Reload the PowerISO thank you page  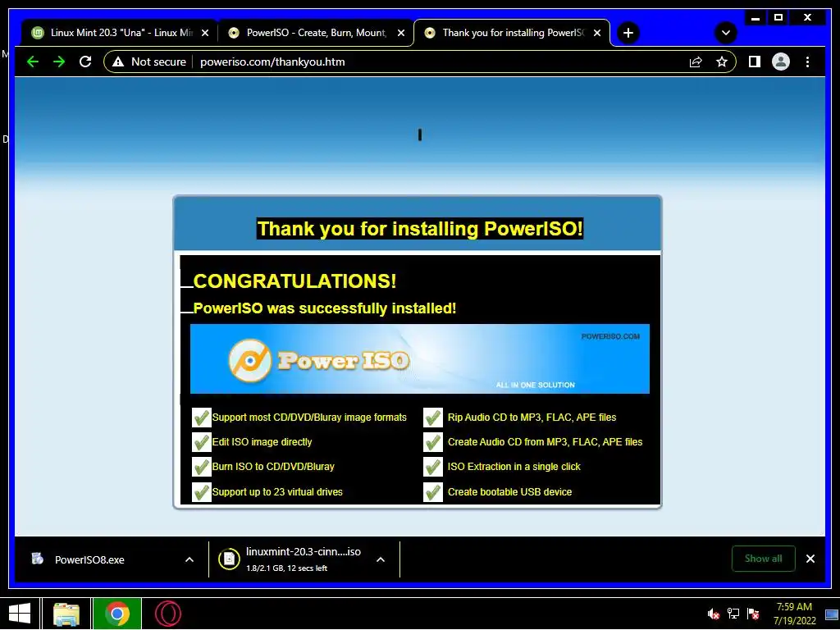point(85,62)
